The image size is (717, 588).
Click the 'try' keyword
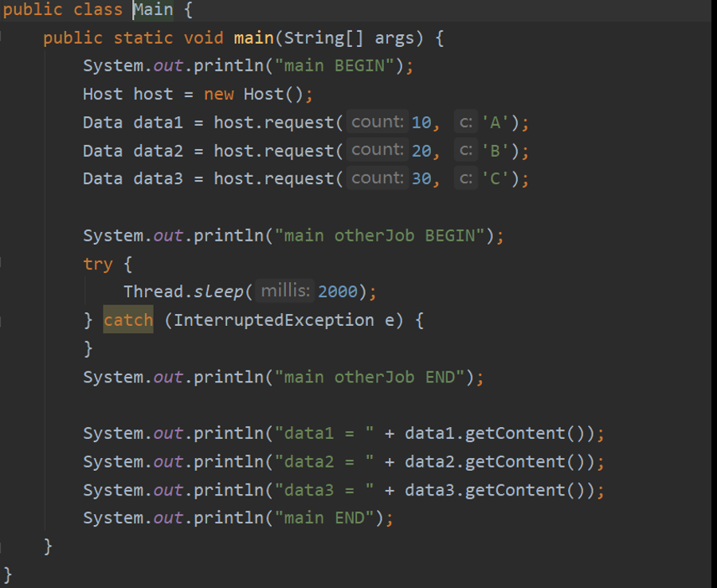click(98, 265)
